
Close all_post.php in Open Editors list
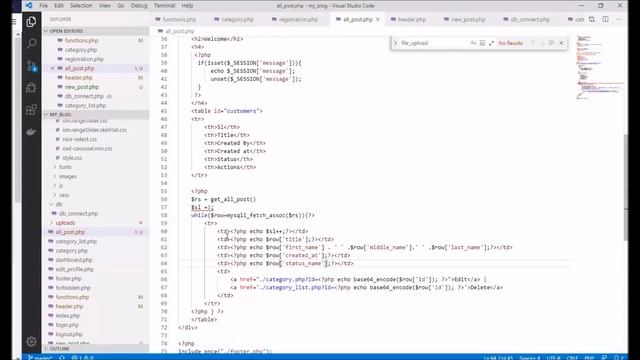click(53, 68)
